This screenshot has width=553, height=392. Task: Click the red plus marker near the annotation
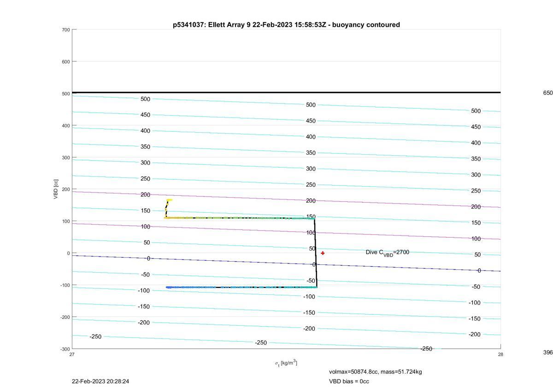[323, 253]
